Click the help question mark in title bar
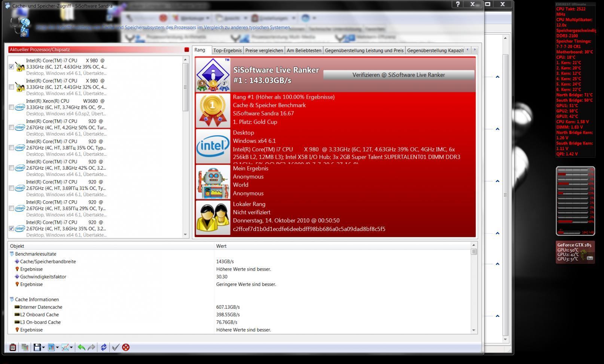The height and width of the screenshot is (364, 604). coord(457,4)
